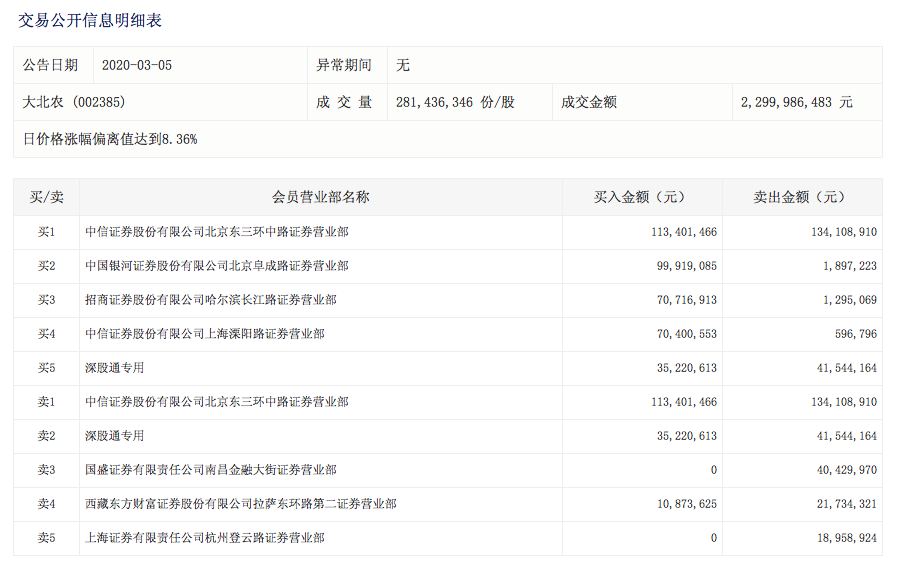Click the 成交金额 value 2,299,986,483 元
The height and width of the screenshot is (569, 901).
(x=797, y=102)
